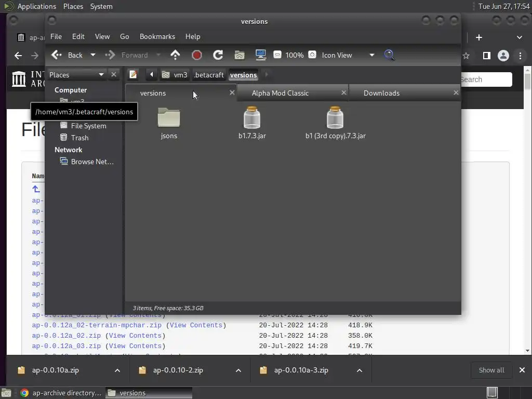The image size is (532, 399).
Task: Toggle text-based location bar edit icon
Action: [x=134, y=75]
